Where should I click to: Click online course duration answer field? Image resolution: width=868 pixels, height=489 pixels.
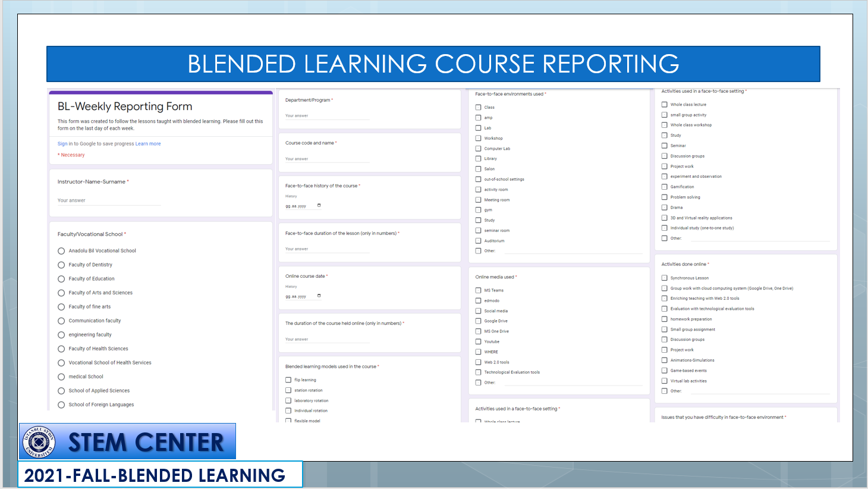coord(327,339)
